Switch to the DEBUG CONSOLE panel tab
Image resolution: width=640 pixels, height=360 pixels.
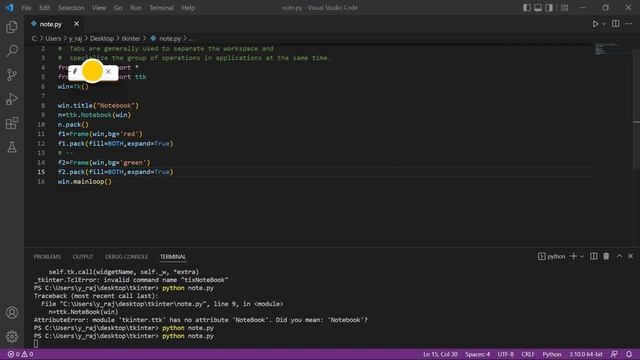127,257
